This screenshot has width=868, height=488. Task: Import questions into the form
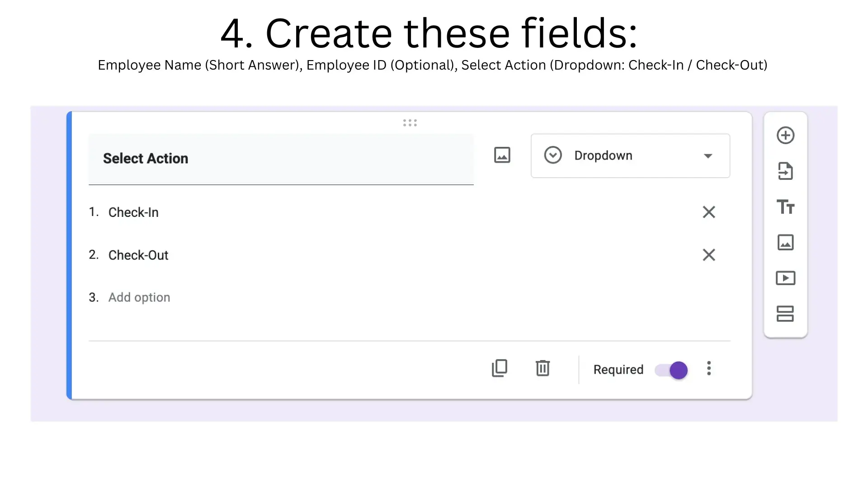786,171
